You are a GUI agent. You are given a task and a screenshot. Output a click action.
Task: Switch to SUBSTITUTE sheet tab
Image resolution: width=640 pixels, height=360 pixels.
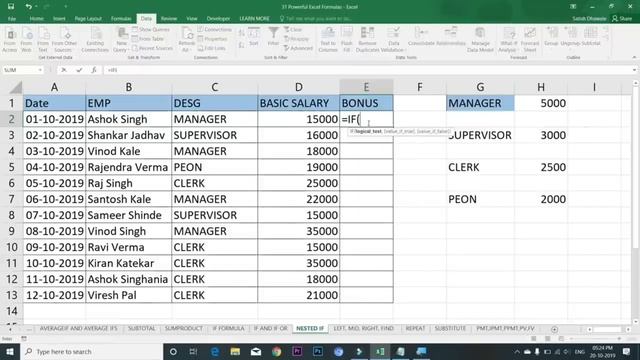tap(450, 329)
